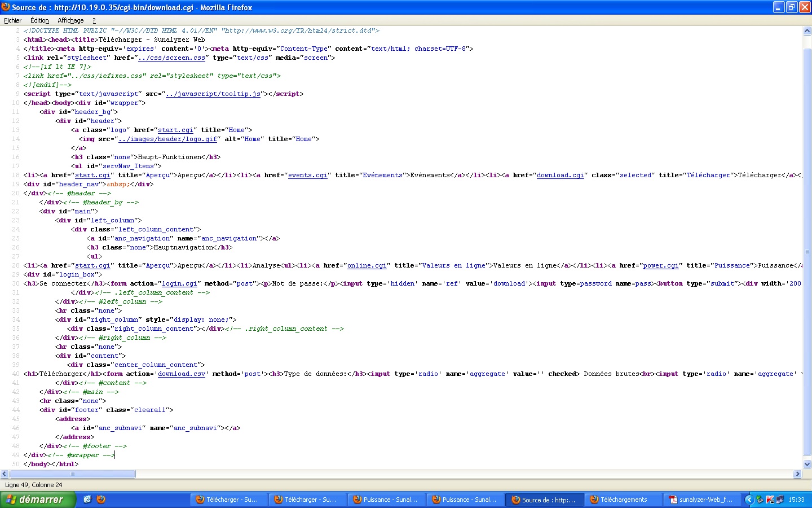Click the 'Ligne 49, Colonne 24' status text
812x508 pixels.
pyautogui.click(x=34, y=485)
